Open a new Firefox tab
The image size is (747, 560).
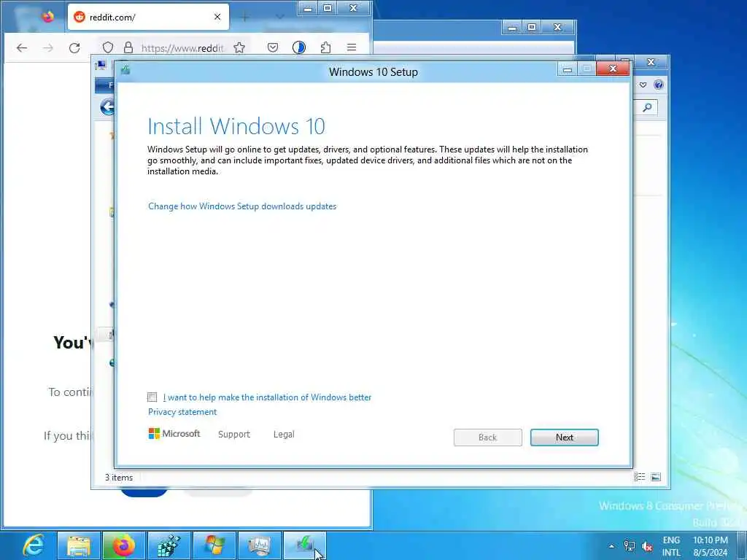(x=245, y=17)
